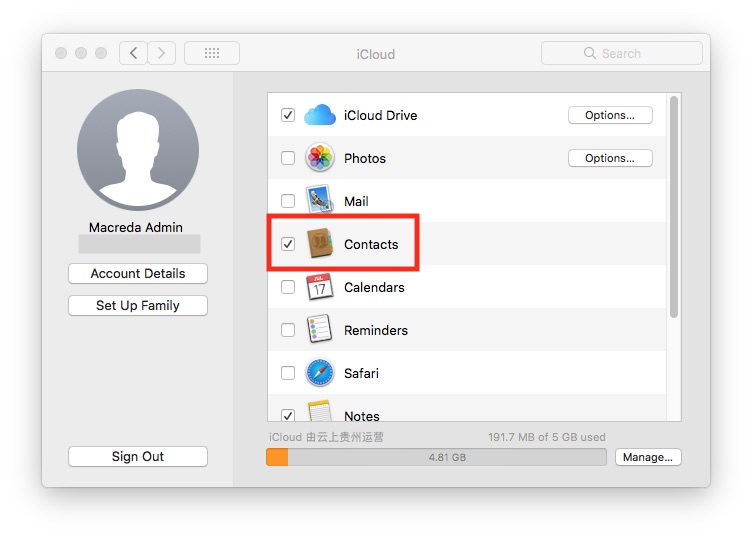Click the Calendars icon
Image resolution: width=752 pixels, height=537 pixels.
click(320, 287)
